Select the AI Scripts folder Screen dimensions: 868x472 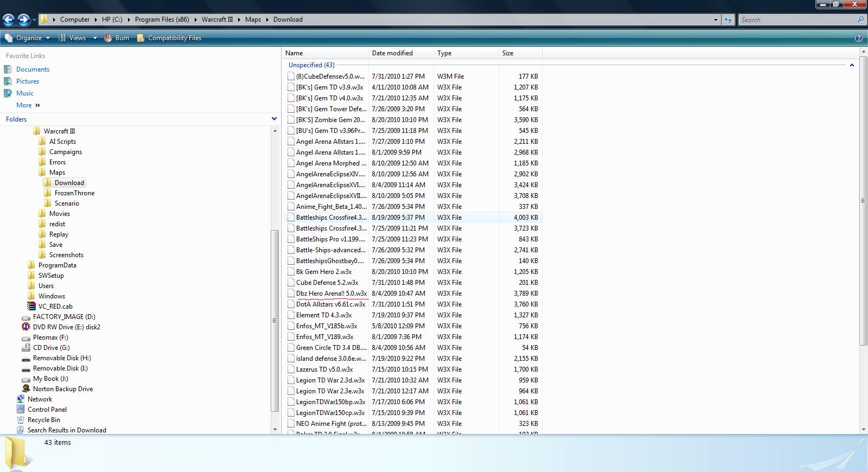click(x=62, y=142)
